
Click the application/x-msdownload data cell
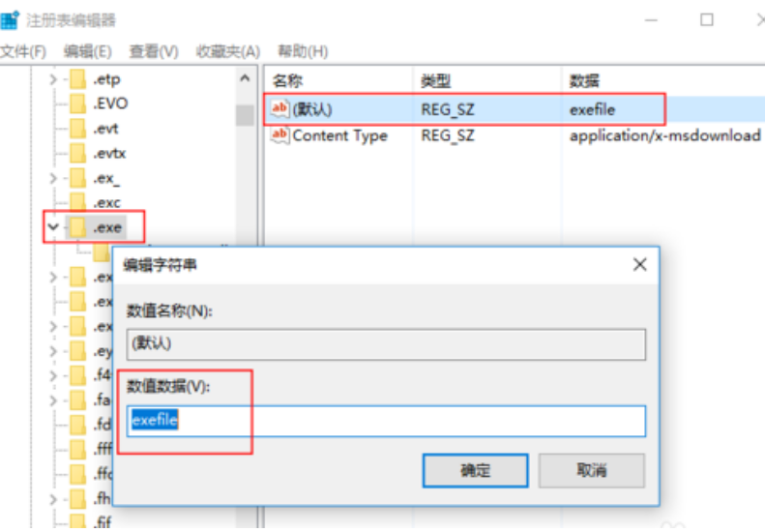[665, 135]
